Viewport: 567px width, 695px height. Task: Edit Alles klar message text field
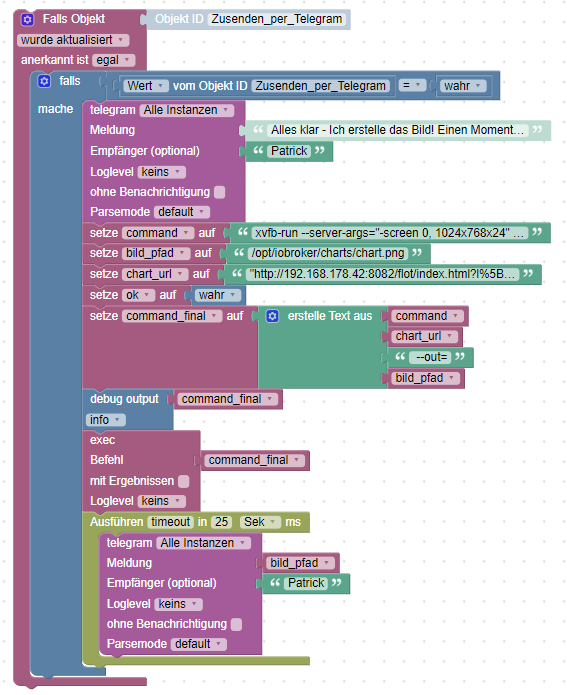click(398, 130)
